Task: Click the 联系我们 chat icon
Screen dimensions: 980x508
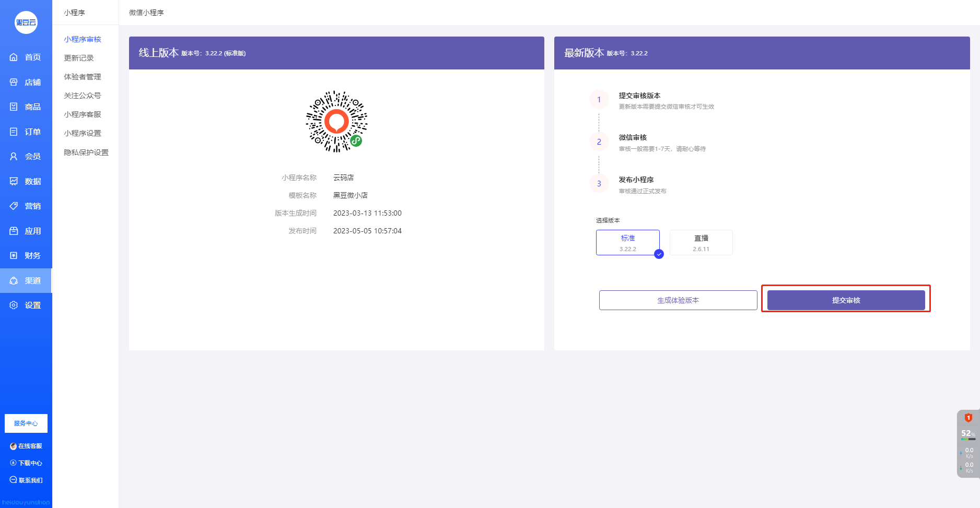Action: 14,480
